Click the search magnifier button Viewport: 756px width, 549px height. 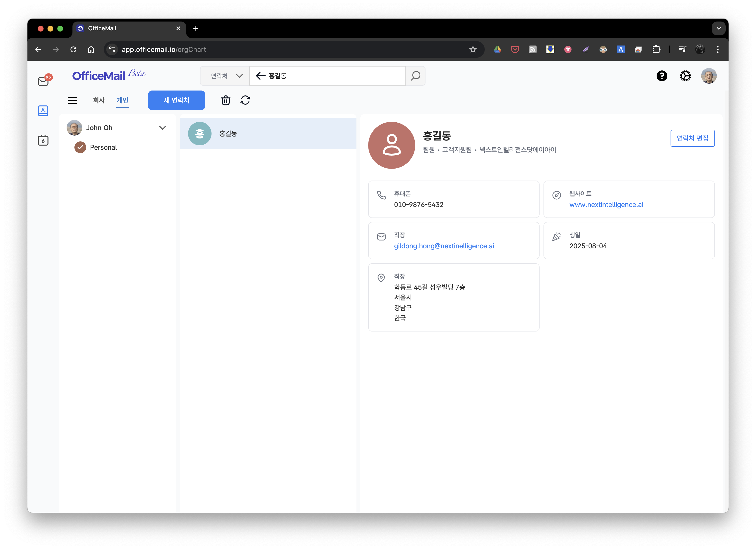[415, 76]
